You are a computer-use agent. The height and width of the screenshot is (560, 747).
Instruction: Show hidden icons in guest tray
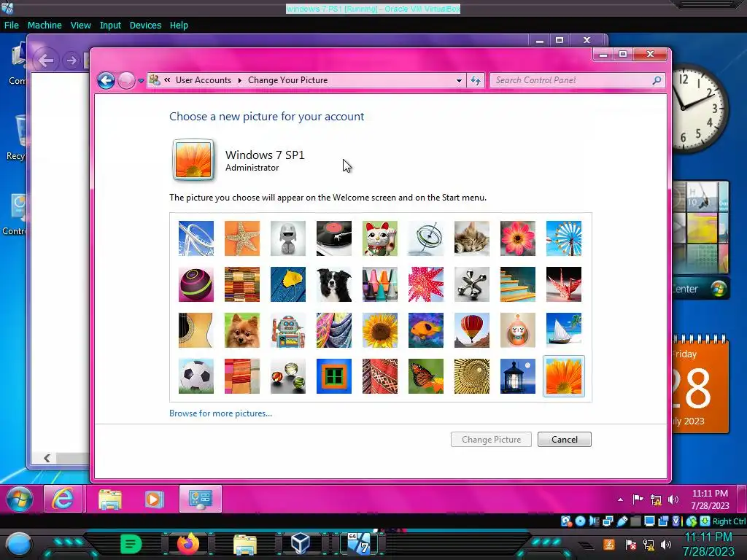pyautogui.click(x=620, y=499)
